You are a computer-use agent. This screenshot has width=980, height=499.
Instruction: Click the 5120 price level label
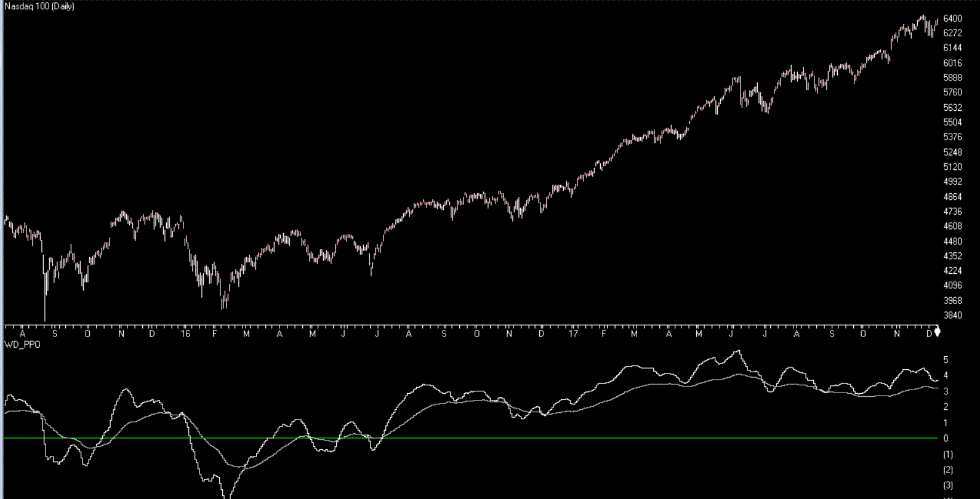(x=952, y=167)
